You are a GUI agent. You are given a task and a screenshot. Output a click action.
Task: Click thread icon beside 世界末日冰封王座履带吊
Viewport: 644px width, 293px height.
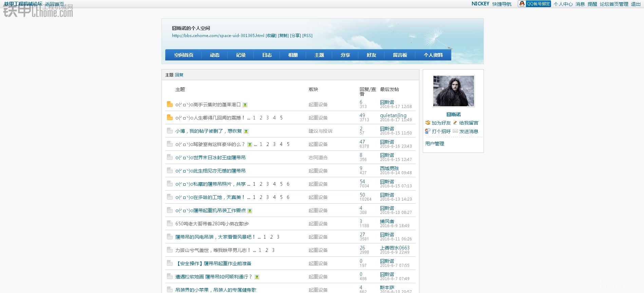pos(170,157)
